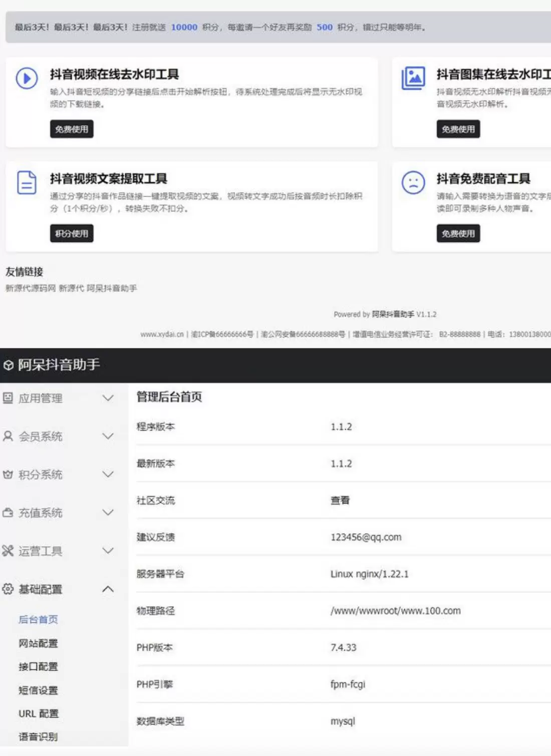The height and width of the screenshot is (756, 551).
Task: Click the 管理后台首页 heading
Action: point(169,397)
